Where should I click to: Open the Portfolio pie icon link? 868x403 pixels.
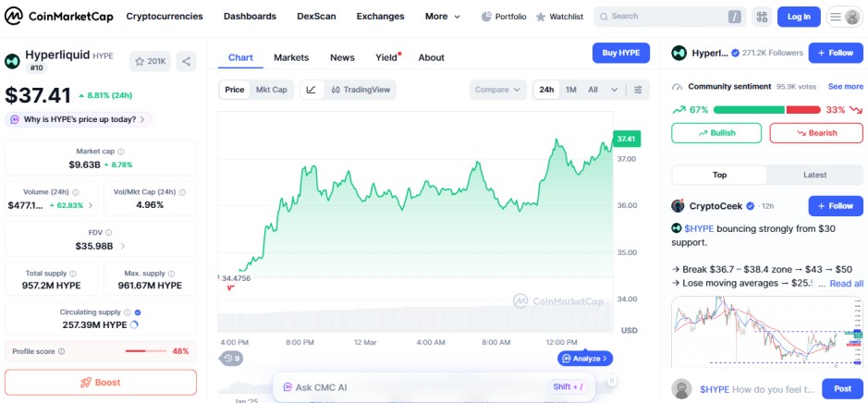503,17
